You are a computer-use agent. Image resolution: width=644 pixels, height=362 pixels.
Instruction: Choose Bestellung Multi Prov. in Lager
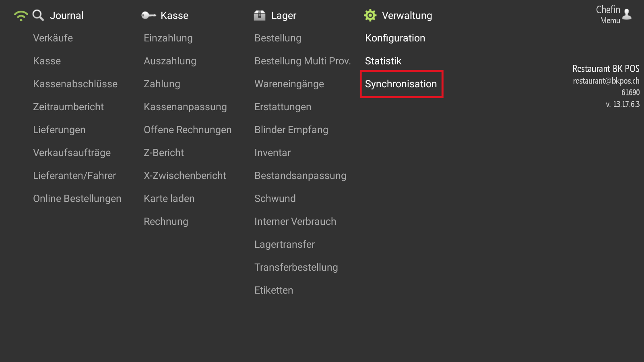coord(302,61)
